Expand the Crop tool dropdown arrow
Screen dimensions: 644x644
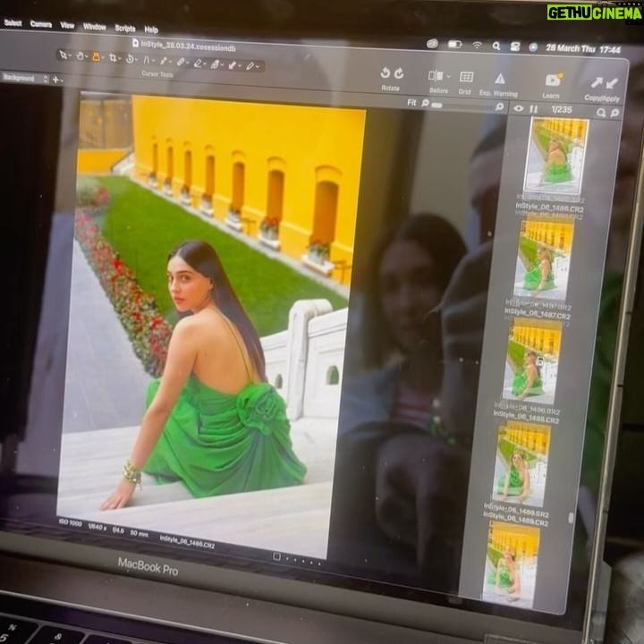120,59
